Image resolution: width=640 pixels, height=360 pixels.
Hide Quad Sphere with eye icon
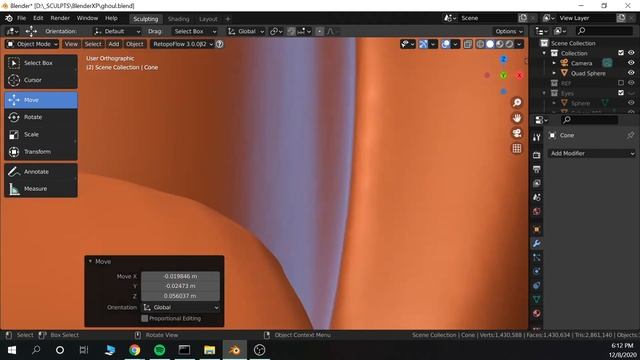631,73
